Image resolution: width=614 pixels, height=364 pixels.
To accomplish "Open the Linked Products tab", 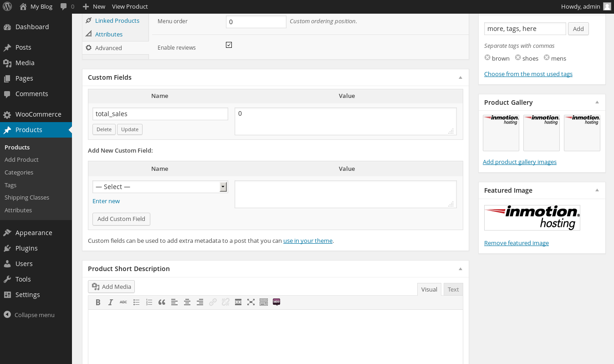I will pyautogui.click(x=117, y=21).
